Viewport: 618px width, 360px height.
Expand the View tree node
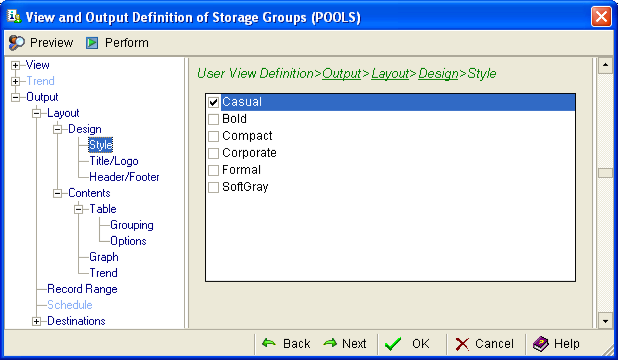point(15,65)
